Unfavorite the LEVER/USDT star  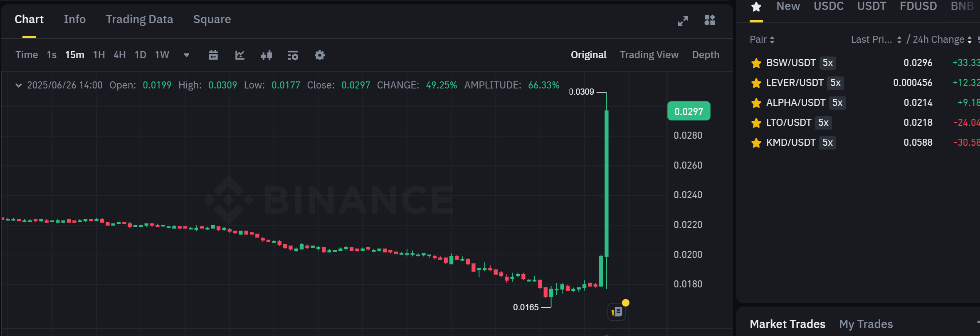click(756, 83)
